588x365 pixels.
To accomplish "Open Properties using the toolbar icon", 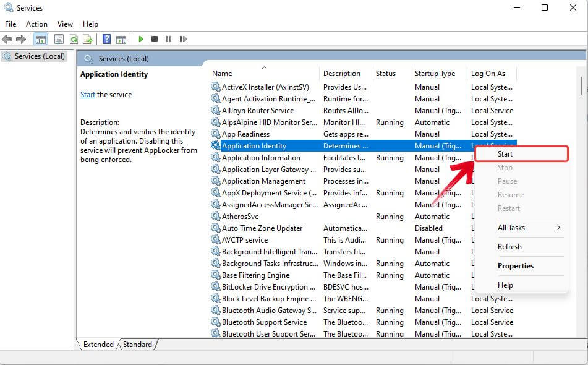I will pyautogui.click(x=58, y=39).
